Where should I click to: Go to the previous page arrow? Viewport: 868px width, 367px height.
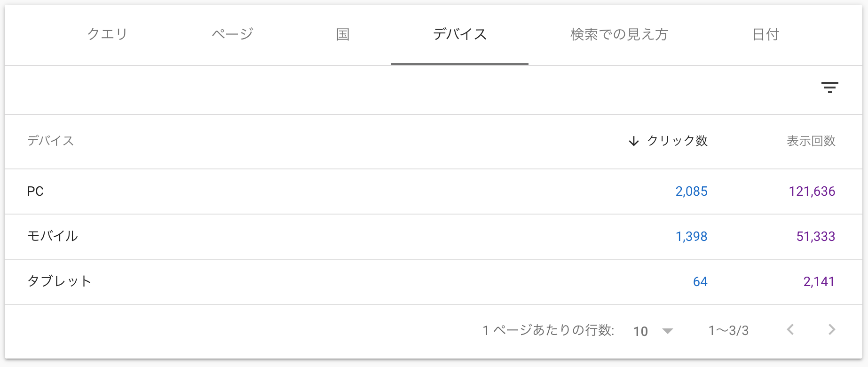point(790,330)
